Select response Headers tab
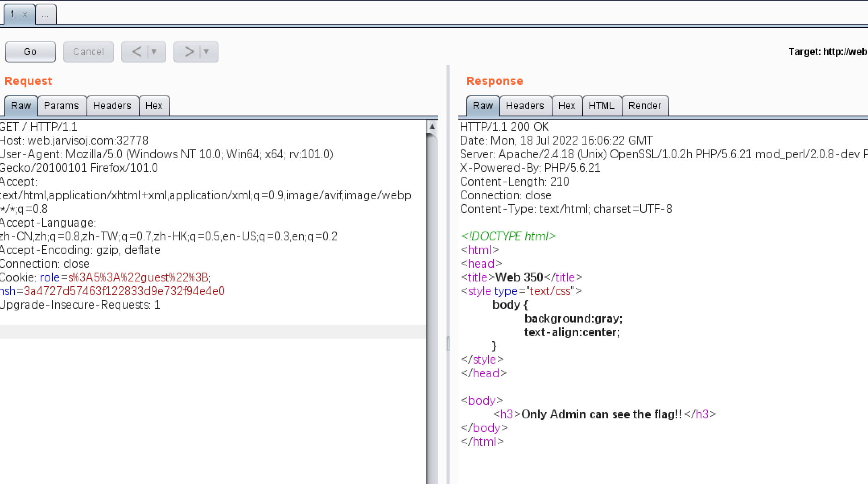868x484 pixels. (x=525, y=106)
